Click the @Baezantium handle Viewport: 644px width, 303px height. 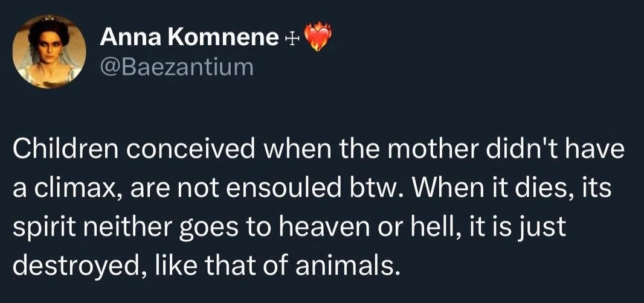[176, 66]
